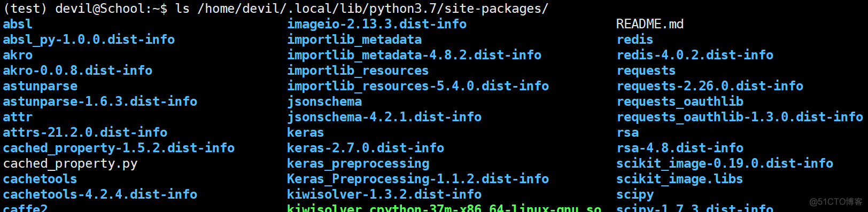Select kiwisolver-1.3.2.dist-info entry
The width and height of the screenshot is (868, 212).
pyautogui.click(x=384, y=194)
